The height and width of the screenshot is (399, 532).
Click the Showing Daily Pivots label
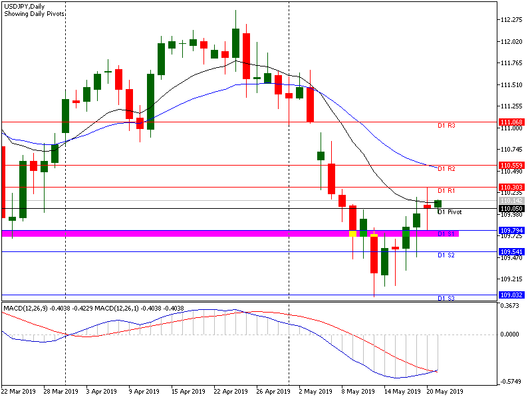(35, 14)
